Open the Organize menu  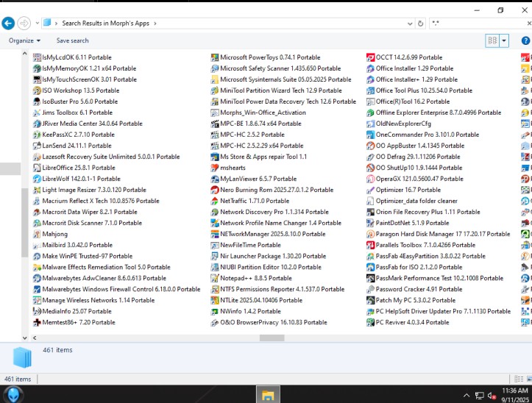[x=24, y=40]
